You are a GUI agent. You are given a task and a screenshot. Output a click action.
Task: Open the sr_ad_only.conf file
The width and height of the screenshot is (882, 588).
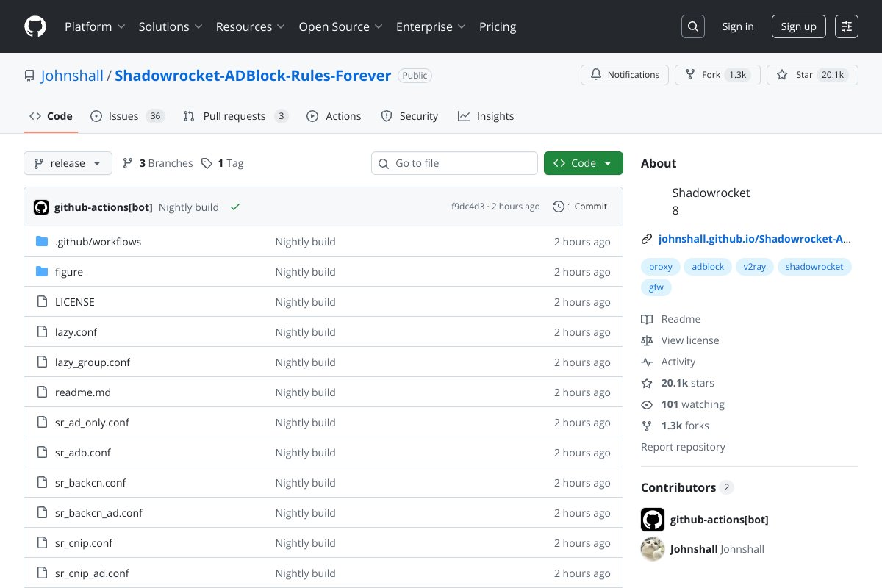(x=92, y=423)
